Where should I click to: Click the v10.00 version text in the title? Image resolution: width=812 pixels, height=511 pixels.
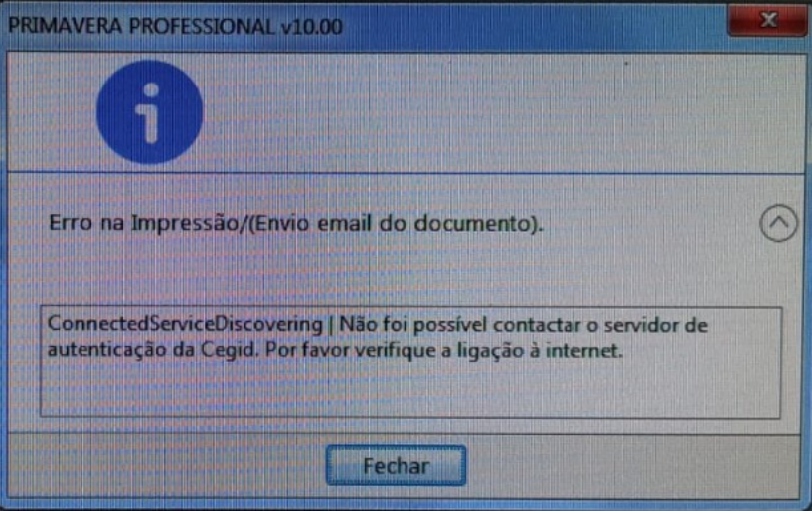coord(312,26)
